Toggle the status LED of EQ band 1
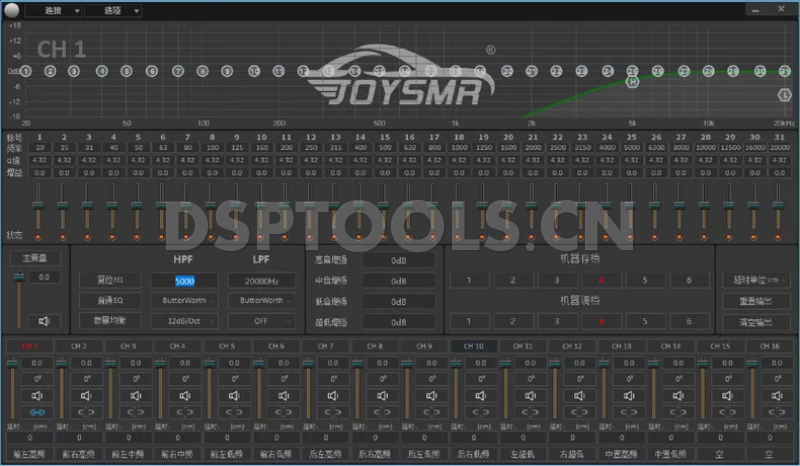 (38, 237)
